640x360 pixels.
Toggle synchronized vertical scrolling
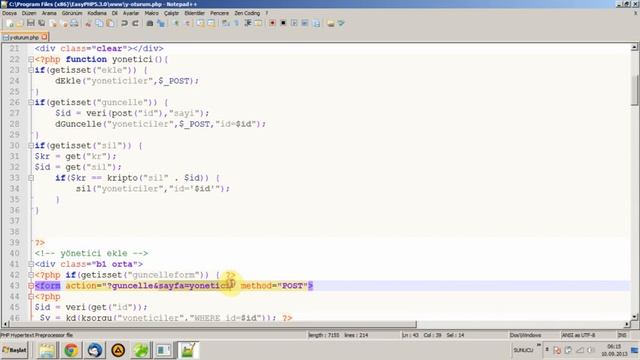click(x=200, y=23)
